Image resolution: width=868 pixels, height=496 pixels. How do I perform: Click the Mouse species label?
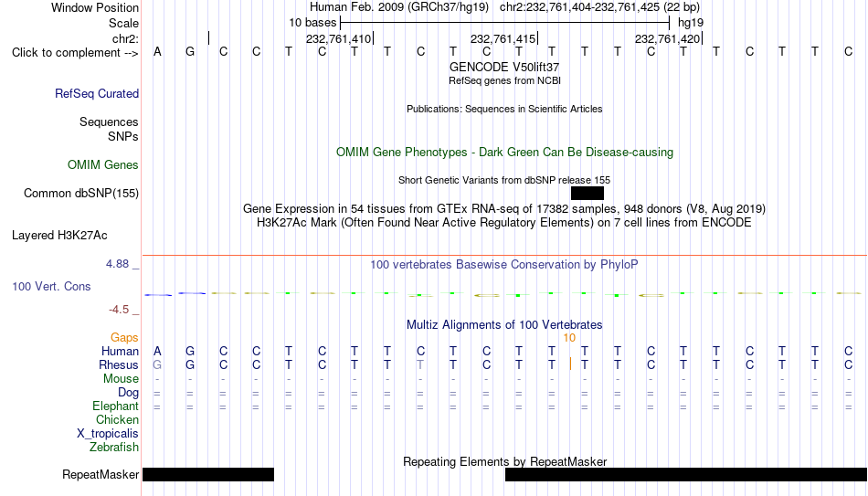tap(121, 379)
